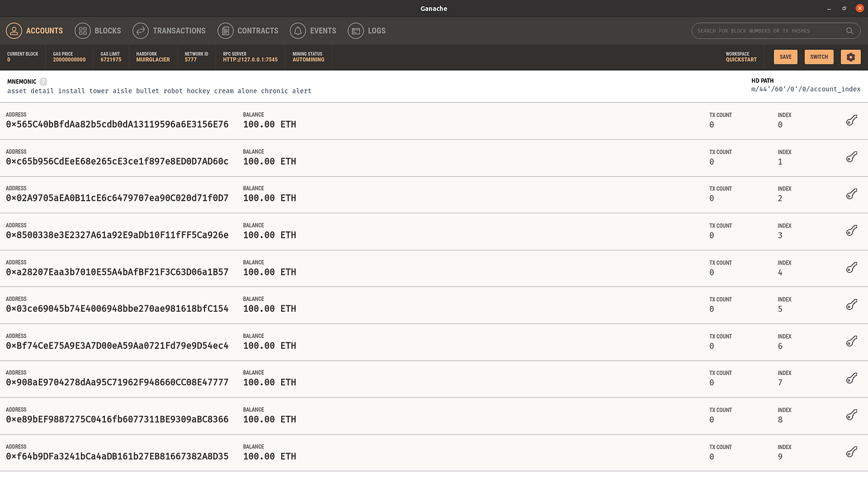Click the key icon beside address 0x8500338e...
868x488 pixels.
point(851,231)
